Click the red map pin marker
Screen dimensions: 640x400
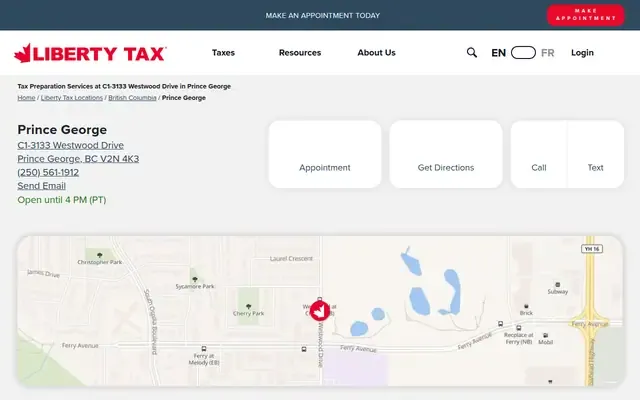click(320, 311)
